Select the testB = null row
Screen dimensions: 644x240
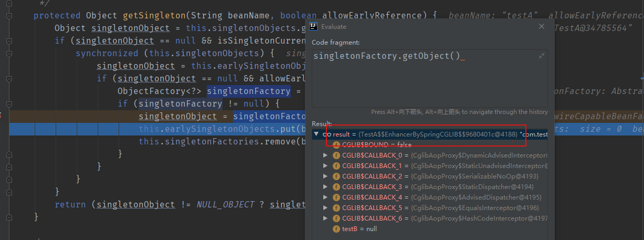(429, 229)
